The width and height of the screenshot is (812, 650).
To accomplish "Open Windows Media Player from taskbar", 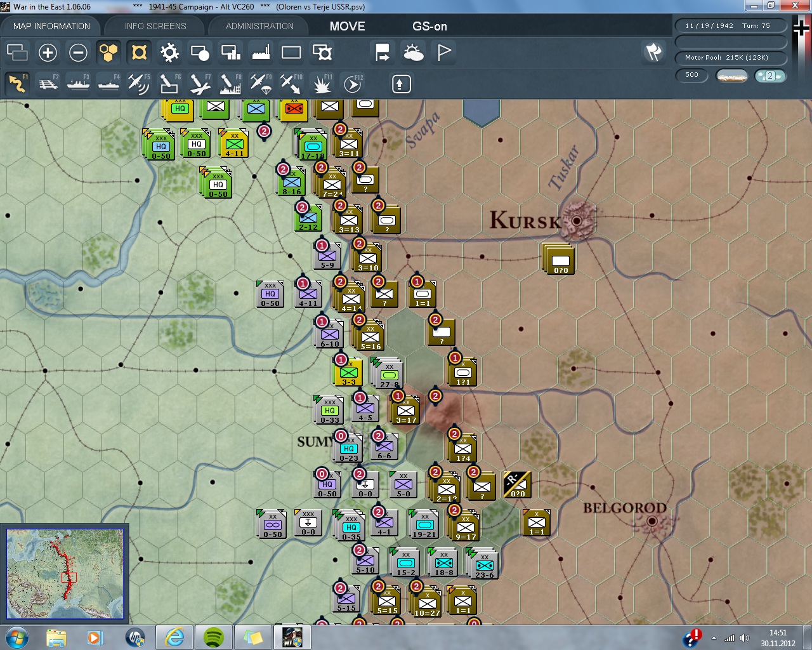I will click(x=95, y=637).
